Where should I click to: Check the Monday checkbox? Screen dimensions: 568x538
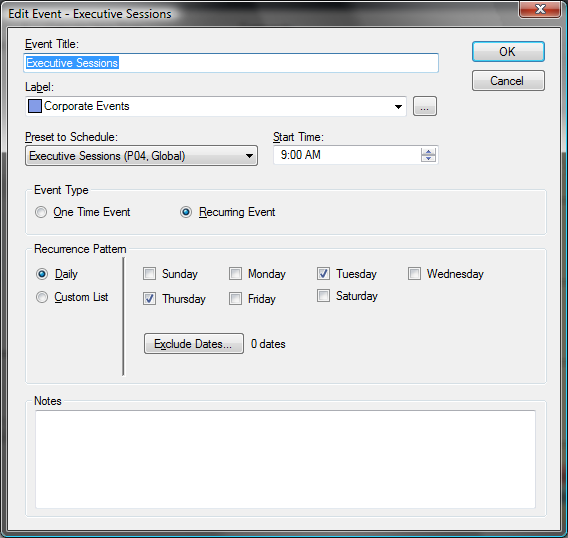(x=235, y=274)
